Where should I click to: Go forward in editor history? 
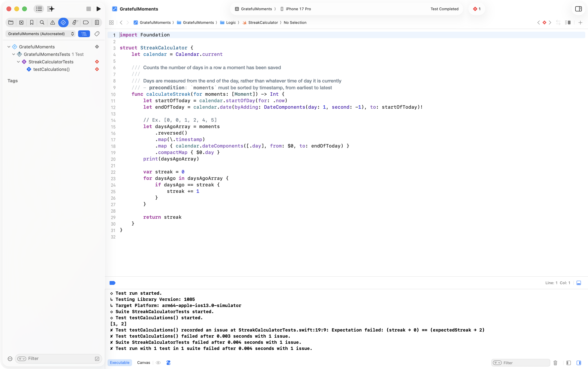pyautogui.click(x=128, y=22)
